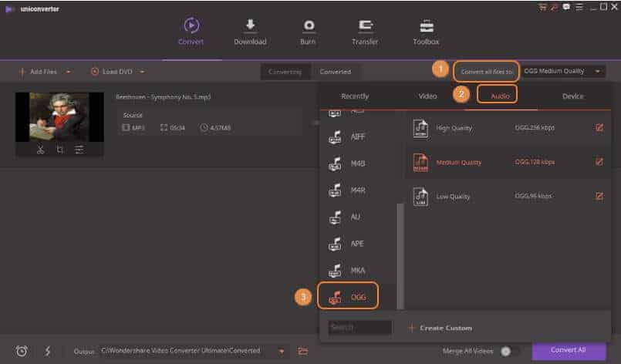Click the OGG 96 kbps text
The width and height of the screenshot is (621, 364).
tap(533, 196)
